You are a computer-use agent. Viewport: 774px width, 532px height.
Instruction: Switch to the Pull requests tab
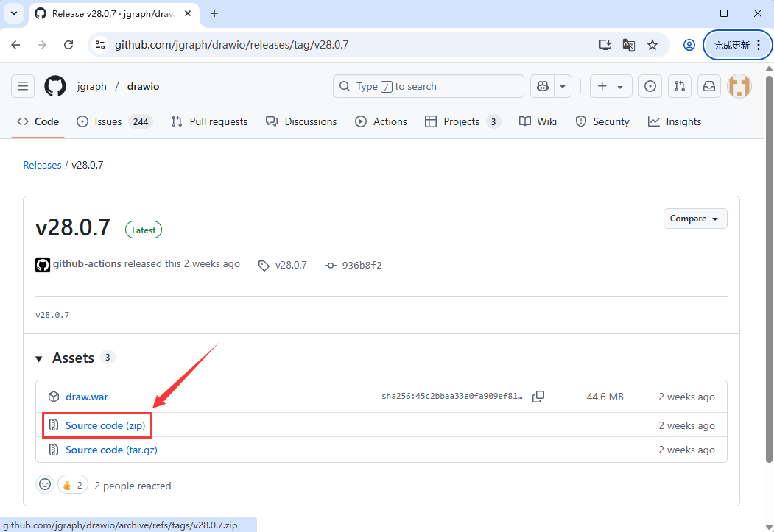click(209, 122)
